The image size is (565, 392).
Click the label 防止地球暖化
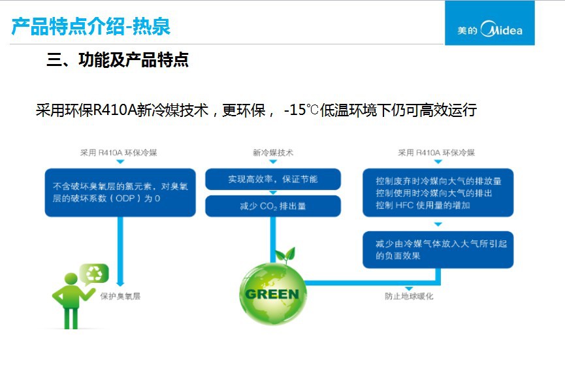(409, 296)
